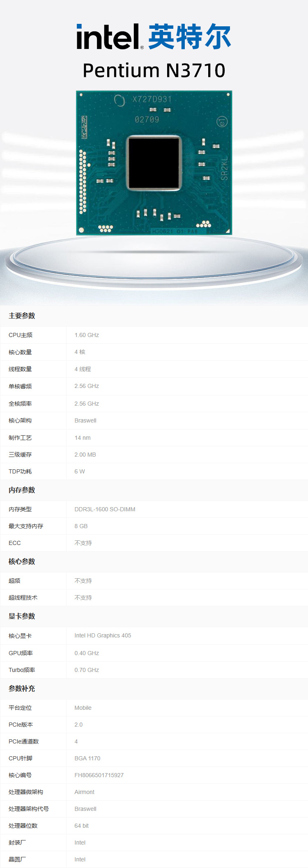The width and height of the screenshot is (308, 868).
Task: Click the blue 英特尔 brand text
Action: coord(190,37)
